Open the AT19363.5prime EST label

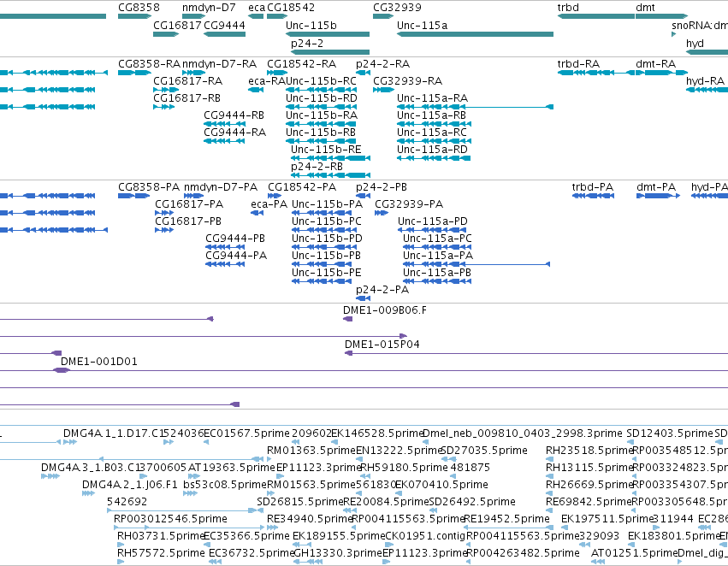click(232, 467)
